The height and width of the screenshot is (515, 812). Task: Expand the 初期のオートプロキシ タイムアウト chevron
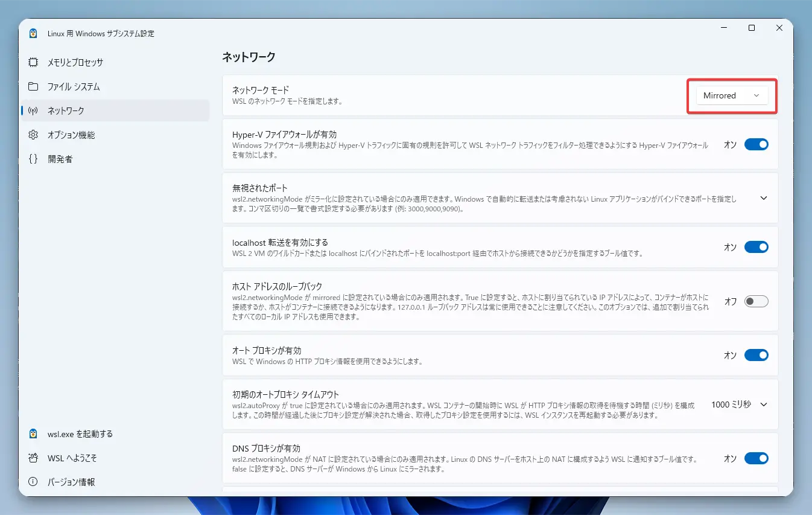(x=763, y=405)
